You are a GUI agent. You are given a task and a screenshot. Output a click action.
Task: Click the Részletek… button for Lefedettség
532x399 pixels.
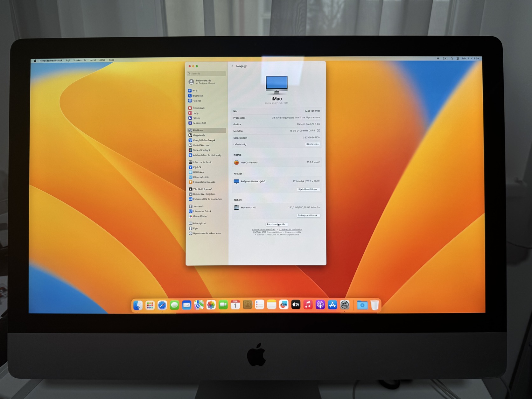pos(312,144)
